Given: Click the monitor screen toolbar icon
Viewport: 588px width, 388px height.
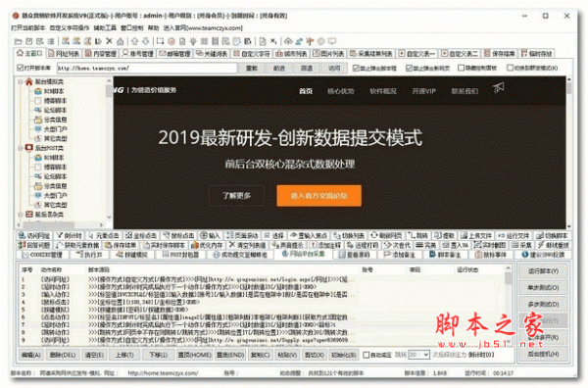Looking at the screenshot, I should [332, 41].
